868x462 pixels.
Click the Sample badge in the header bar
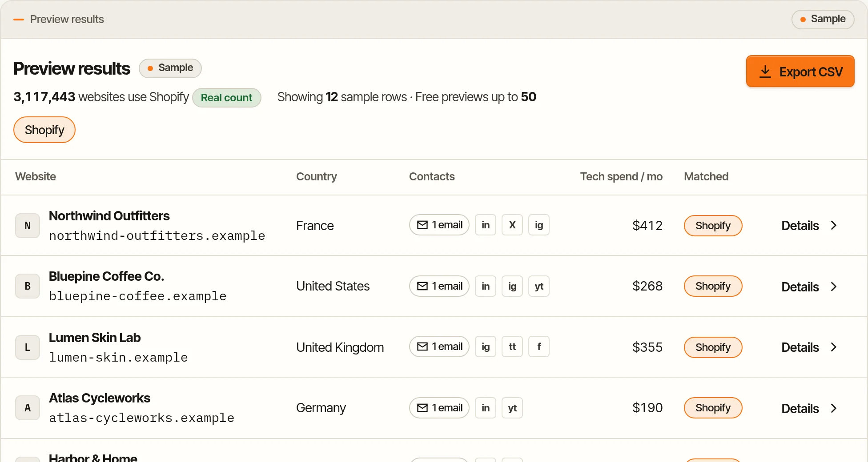point(823,19)
